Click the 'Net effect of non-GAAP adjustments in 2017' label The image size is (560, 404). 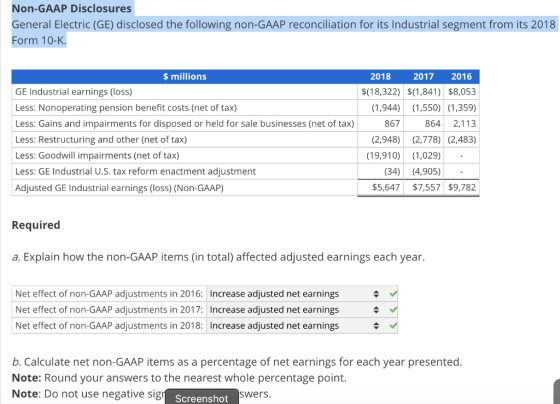[109, 310]
